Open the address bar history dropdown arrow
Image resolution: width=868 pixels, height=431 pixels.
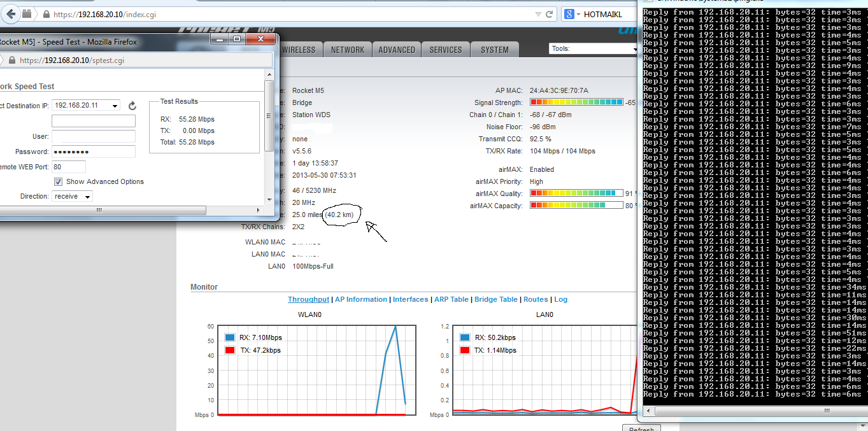tap(539, 14)
